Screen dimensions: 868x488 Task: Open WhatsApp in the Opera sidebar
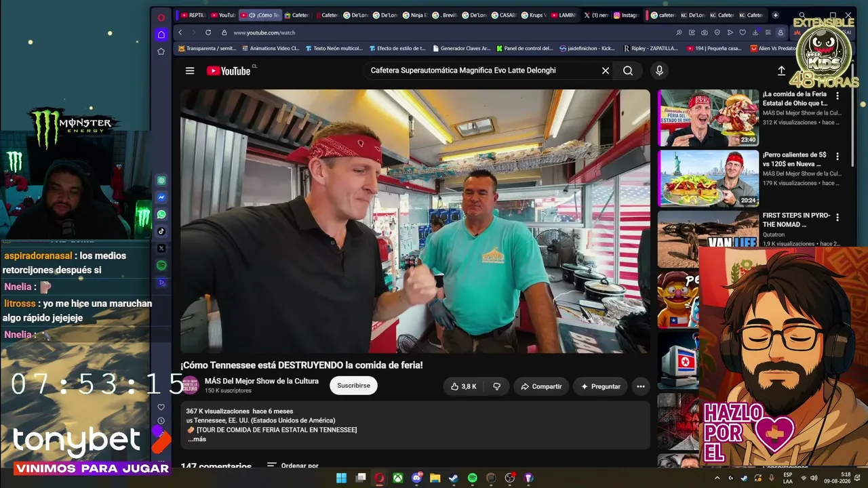161,214
